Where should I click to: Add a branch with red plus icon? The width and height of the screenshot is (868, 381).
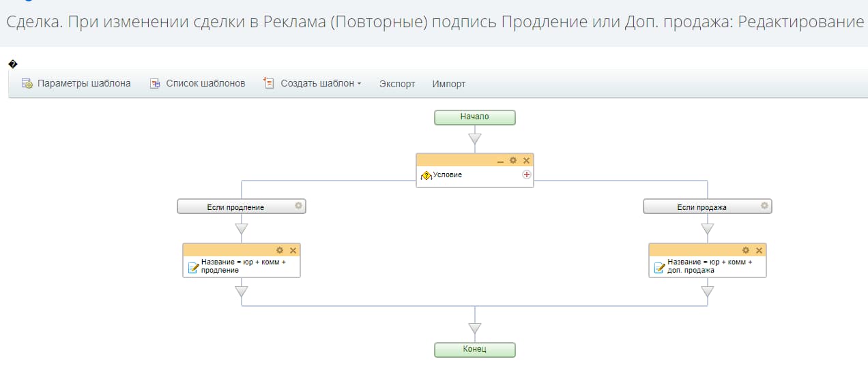click(526, 175)
